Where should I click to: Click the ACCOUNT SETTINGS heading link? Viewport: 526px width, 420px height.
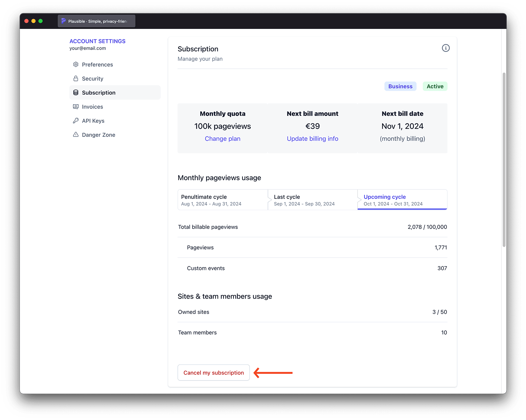coord(97,41)
